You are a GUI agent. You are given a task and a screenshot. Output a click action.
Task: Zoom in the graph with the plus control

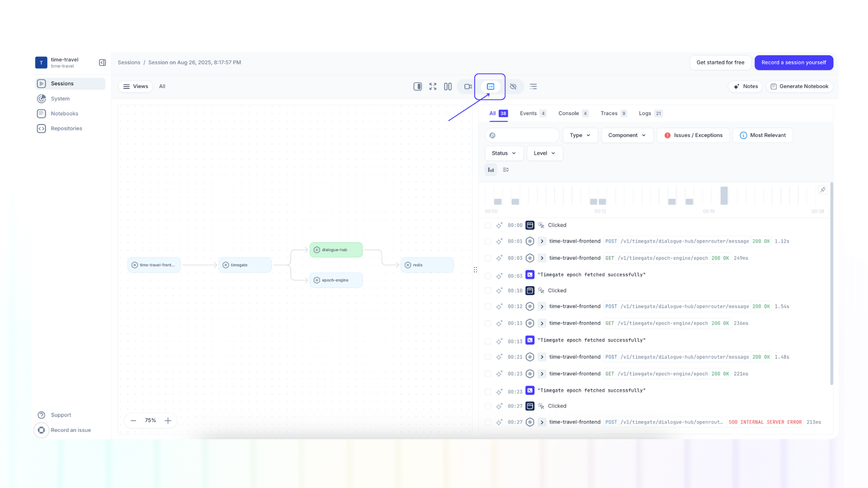tap(168, 420)
